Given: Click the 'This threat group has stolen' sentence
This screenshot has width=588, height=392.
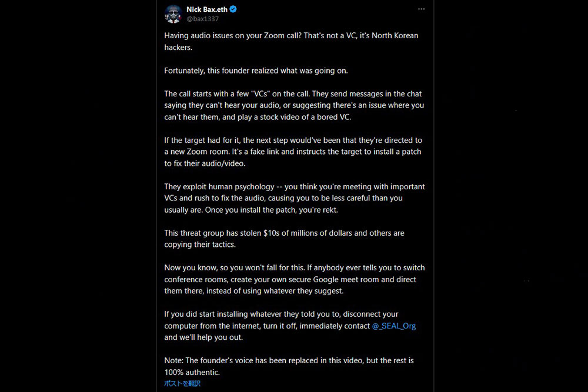Looking at the screenshot, I should click(284, 233).
